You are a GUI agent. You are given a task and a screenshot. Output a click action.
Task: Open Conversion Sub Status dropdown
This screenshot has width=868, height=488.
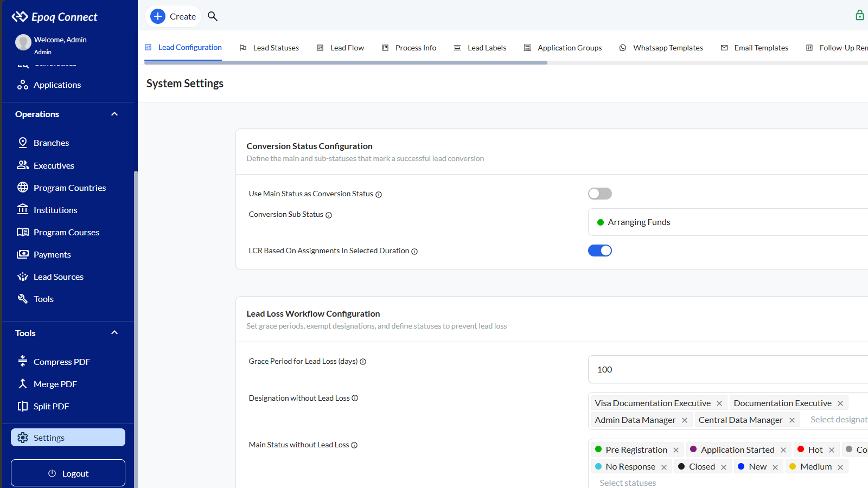pos(728,222)
